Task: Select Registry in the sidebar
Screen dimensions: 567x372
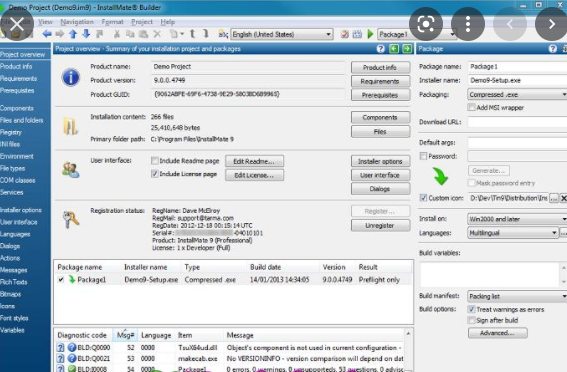Action: coord(11,132)
